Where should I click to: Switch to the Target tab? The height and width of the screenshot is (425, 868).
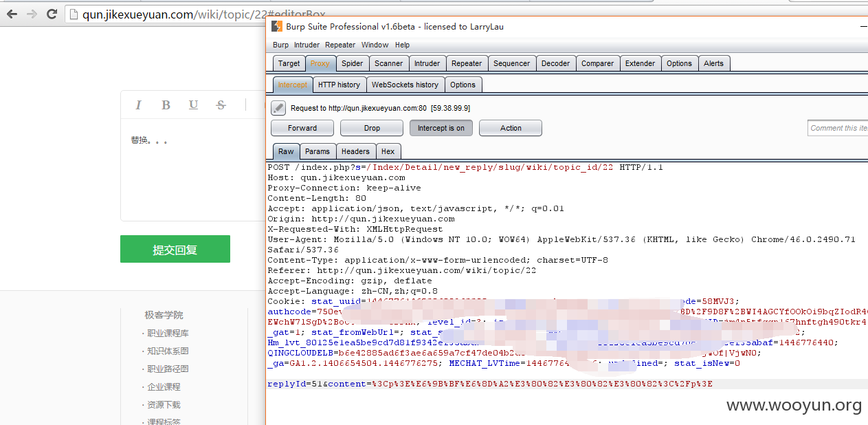click(x=289, y=63)
